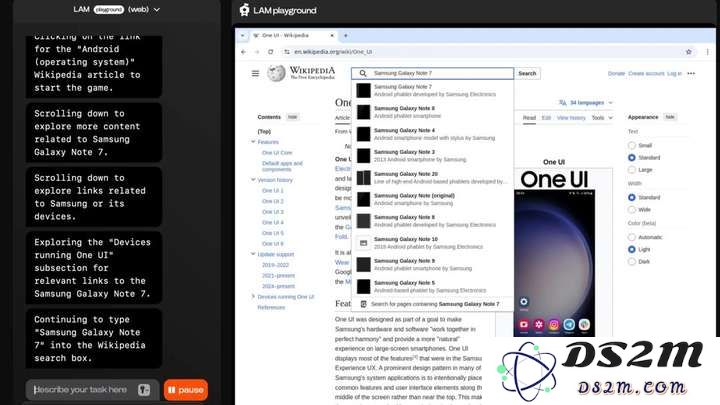The height and width of the screenshot is (405, 720).
Task: Click the One UI phone screenshot image
Action: point(554,263)
